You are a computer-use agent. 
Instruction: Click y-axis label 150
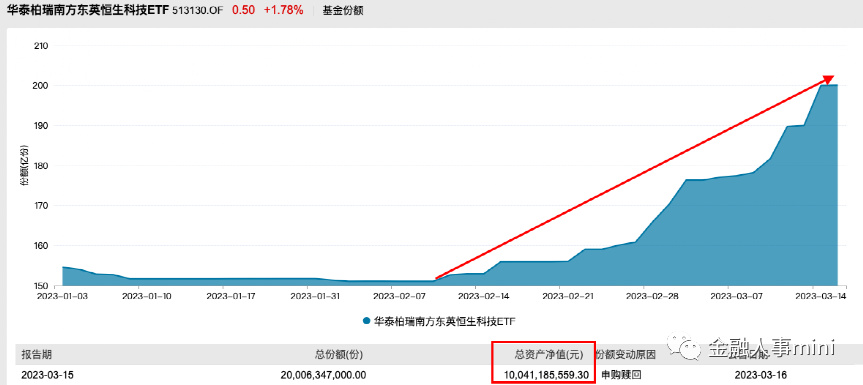tap(41, 286)
